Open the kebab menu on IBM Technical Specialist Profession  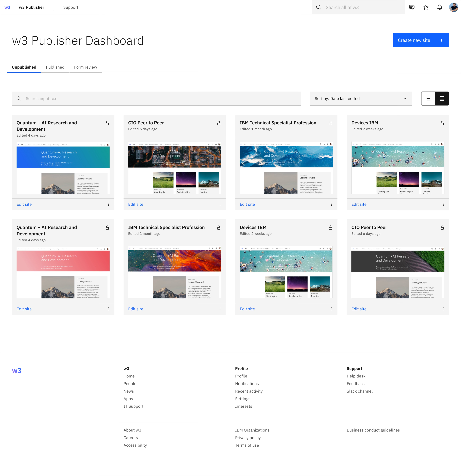331,204
